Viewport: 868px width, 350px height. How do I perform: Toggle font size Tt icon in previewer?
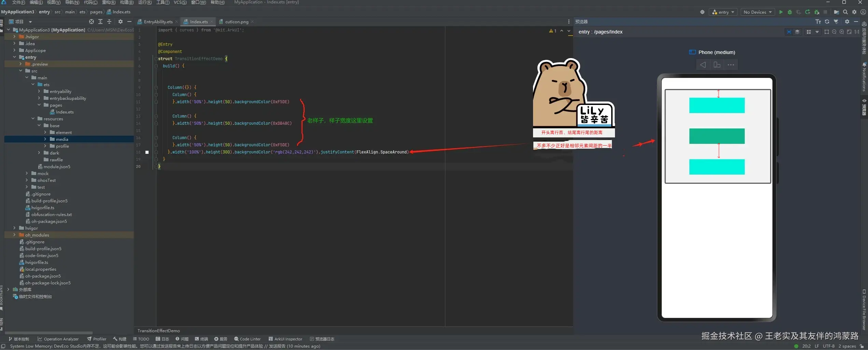(x=818, y=22)
